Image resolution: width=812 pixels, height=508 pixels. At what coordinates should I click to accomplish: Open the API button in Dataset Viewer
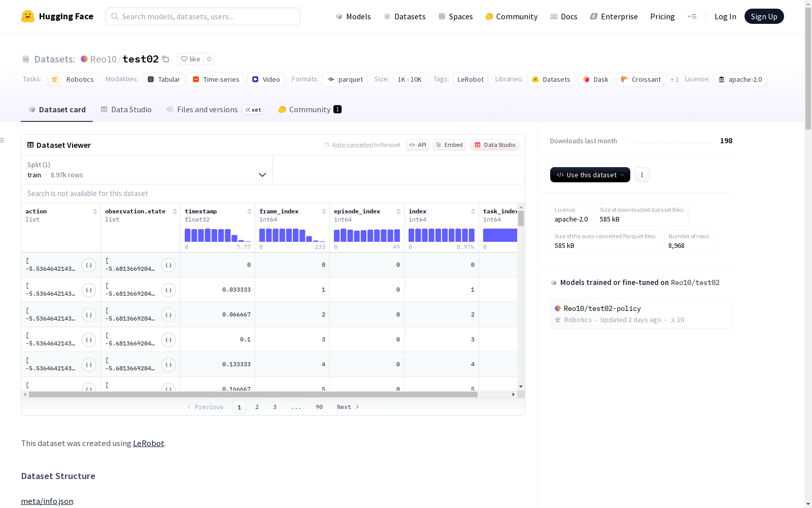(418, 145)
